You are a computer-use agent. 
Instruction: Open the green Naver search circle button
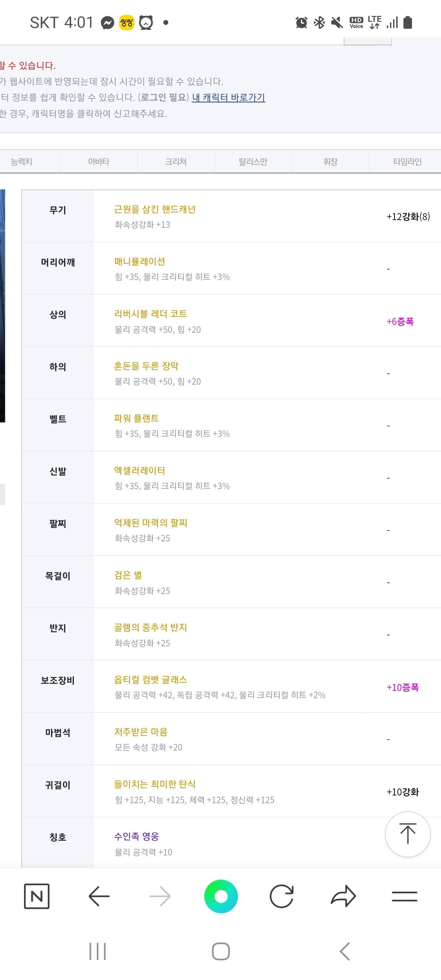(x=221, y=896)
